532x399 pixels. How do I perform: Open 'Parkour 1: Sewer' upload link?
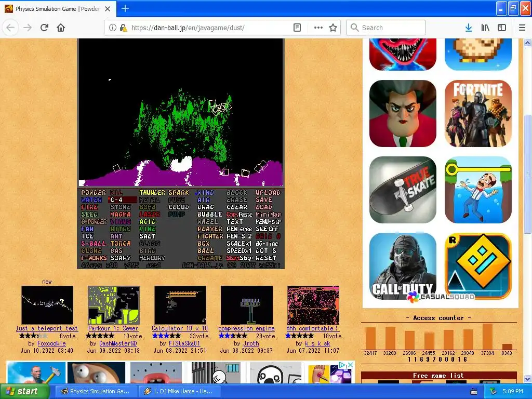(x=113, y=328)
